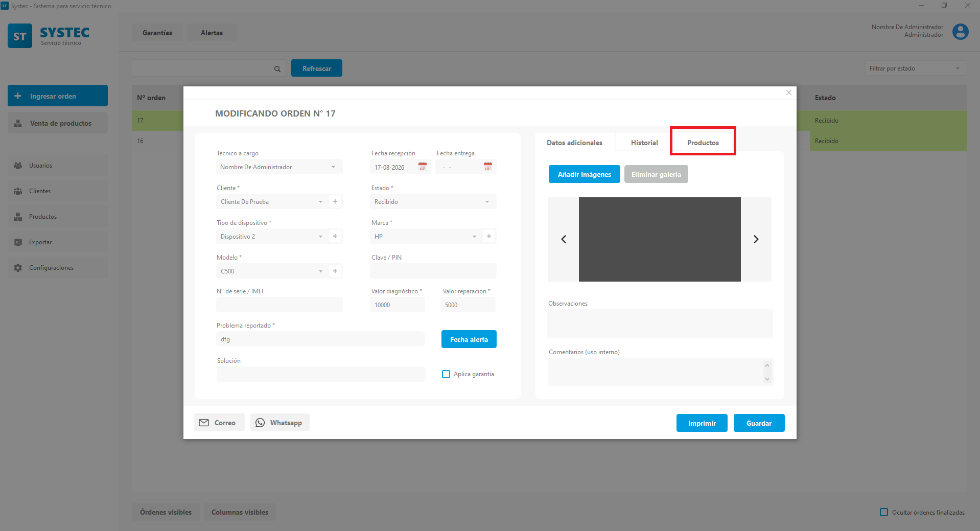Click the Observaciones text field
The image size is (980, 531).
tap(660, 324)
